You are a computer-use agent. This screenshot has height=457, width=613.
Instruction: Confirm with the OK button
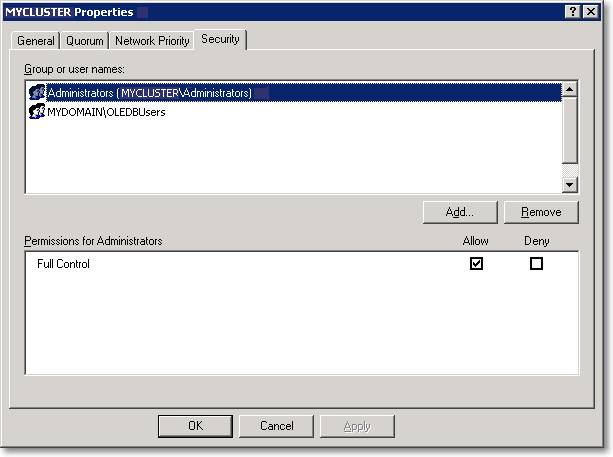point(195,426)
